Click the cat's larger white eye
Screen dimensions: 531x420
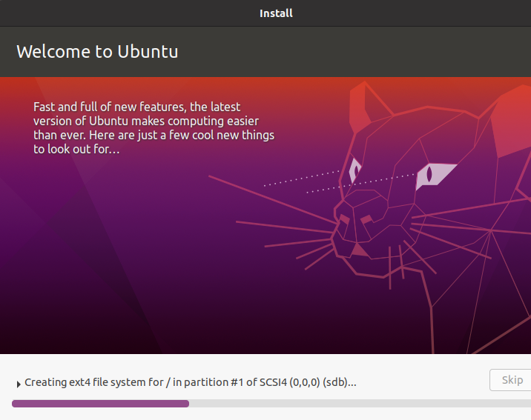point(435,175)
